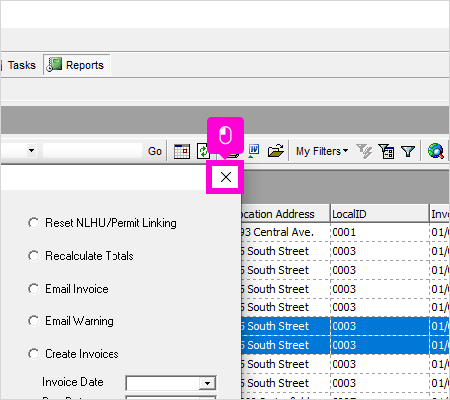Open the calendar view icon
Image resolution: width=450 pixels, height=400 pixels.
click(x=182, y=151)
